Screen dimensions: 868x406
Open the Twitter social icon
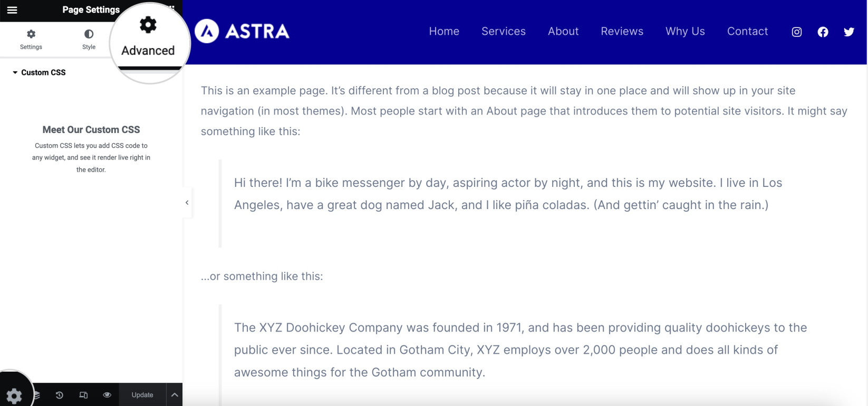coord(849,32)
